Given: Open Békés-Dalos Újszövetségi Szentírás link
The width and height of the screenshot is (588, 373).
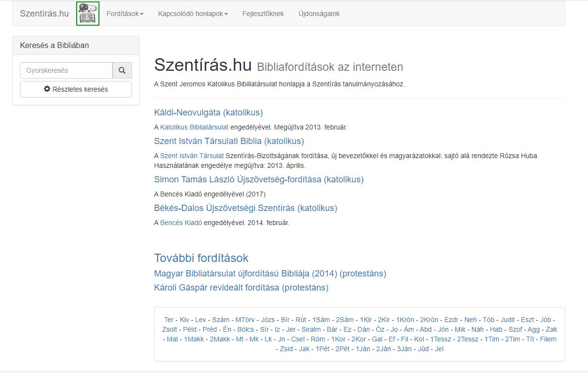Looking at the screenshot, I should coord(245,208).
